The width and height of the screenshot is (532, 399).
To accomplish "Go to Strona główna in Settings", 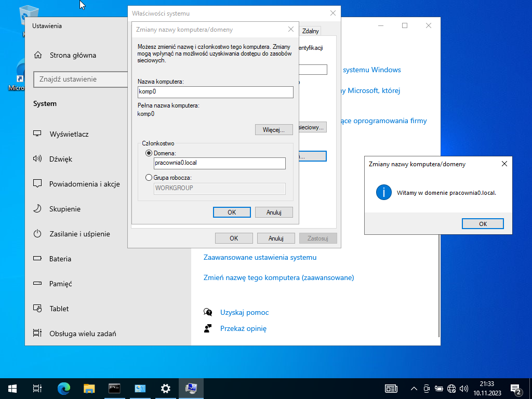I will [x=73, y=55].
